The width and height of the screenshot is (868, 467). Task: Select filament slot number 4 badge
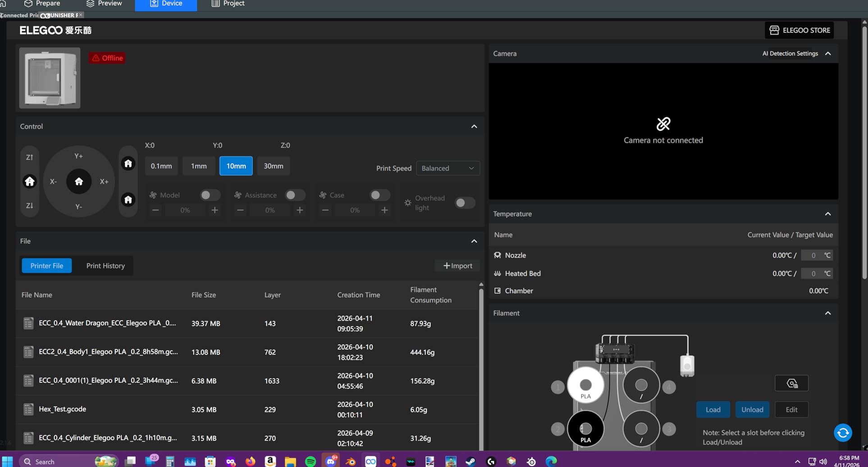[669, 387]
